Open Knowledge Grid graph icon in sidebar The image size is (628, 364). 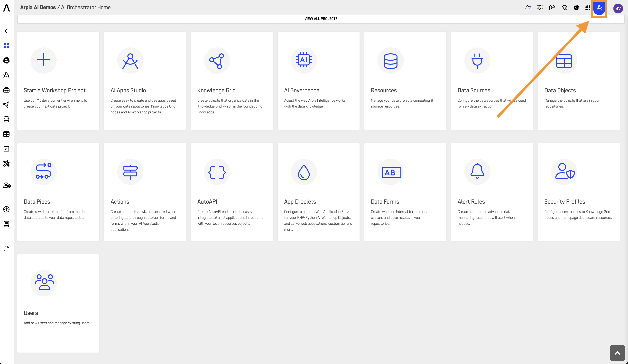coord(7,105)
